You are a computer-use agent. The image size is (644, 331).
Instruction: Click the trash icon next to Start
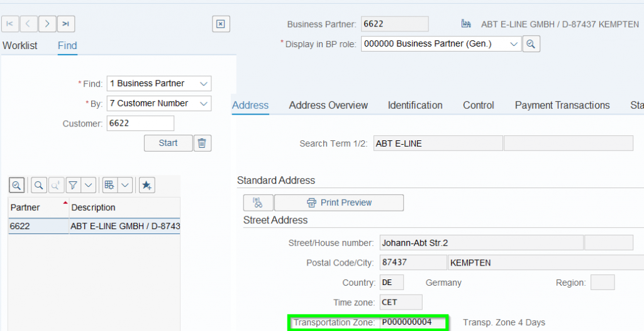(x=202, y=143)
